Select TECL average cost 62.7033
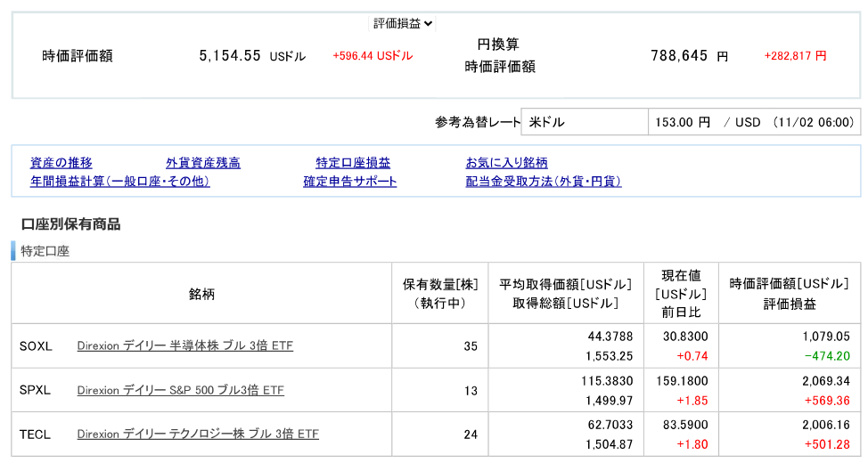 pyautogui.click(x=610, y=425)
